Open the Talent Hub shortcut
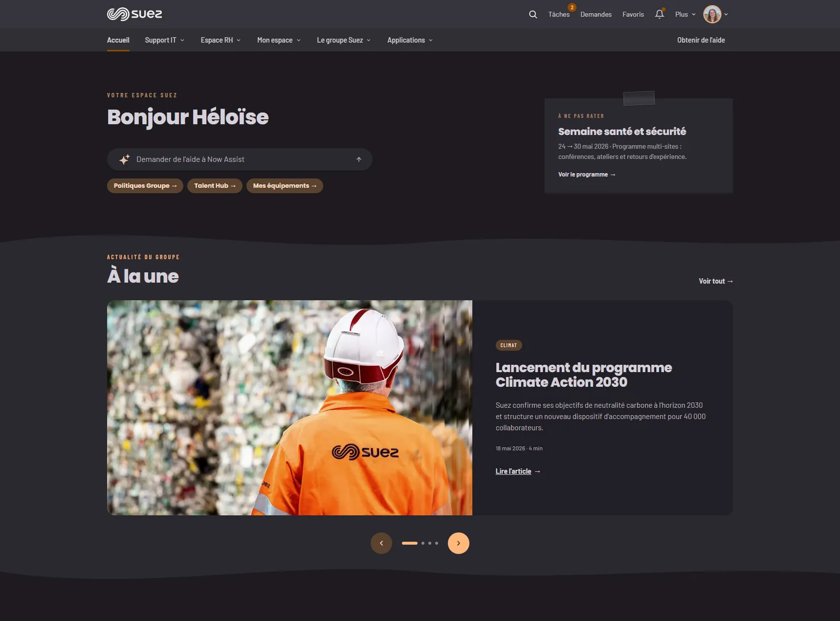 (215, 186)
